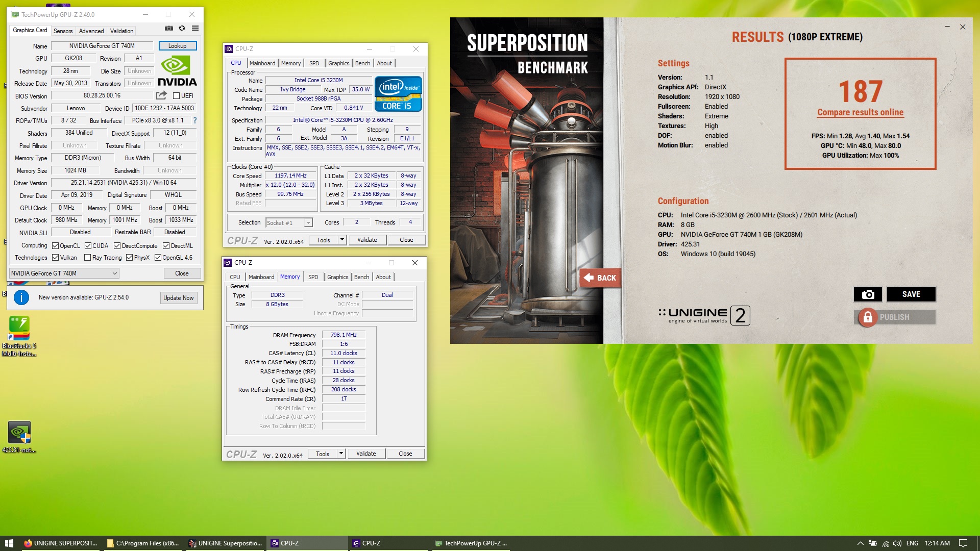This screenshot has height=551, width=980.
Task: Click BIOS version share/export icon
Action: [x=161, y=95]
